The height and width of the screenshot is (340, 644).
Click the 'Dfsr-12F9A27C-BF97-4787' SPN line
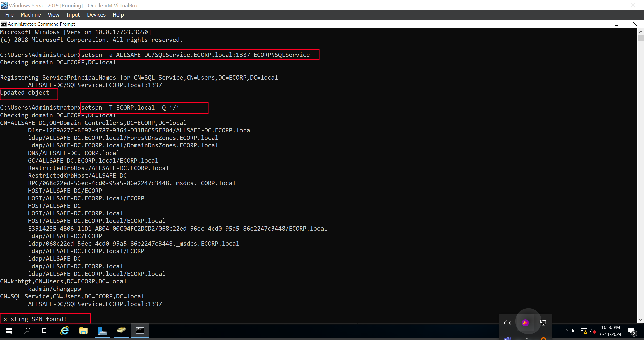coord(141,130)
